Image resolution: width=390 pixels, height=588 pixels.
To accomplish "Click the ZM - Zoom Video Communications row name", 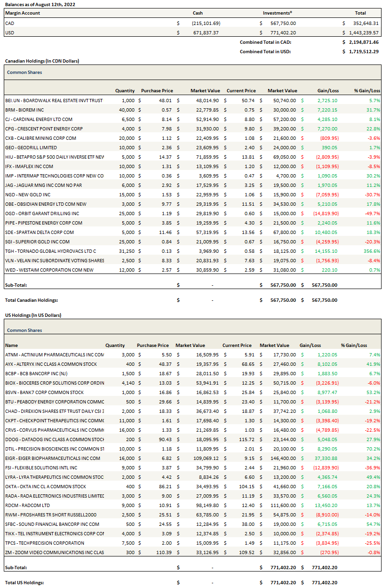I will 54,552.
